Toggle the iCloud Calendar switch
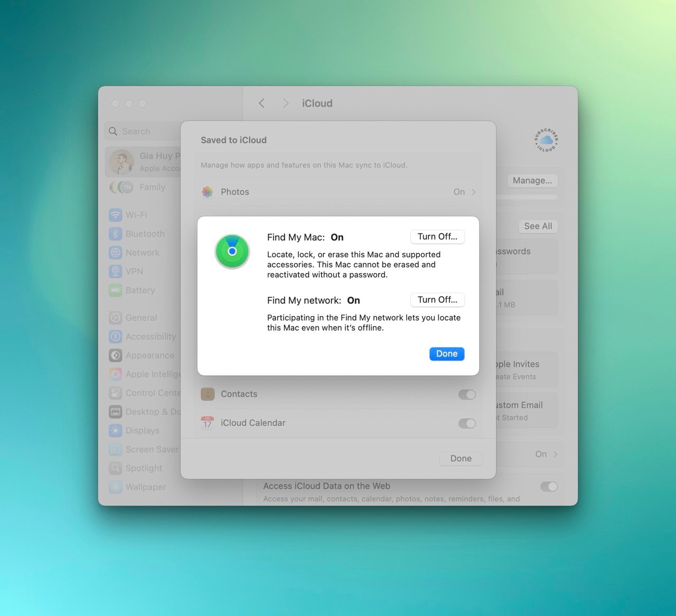The image size is (676, 616). click(x=467, y=424)
